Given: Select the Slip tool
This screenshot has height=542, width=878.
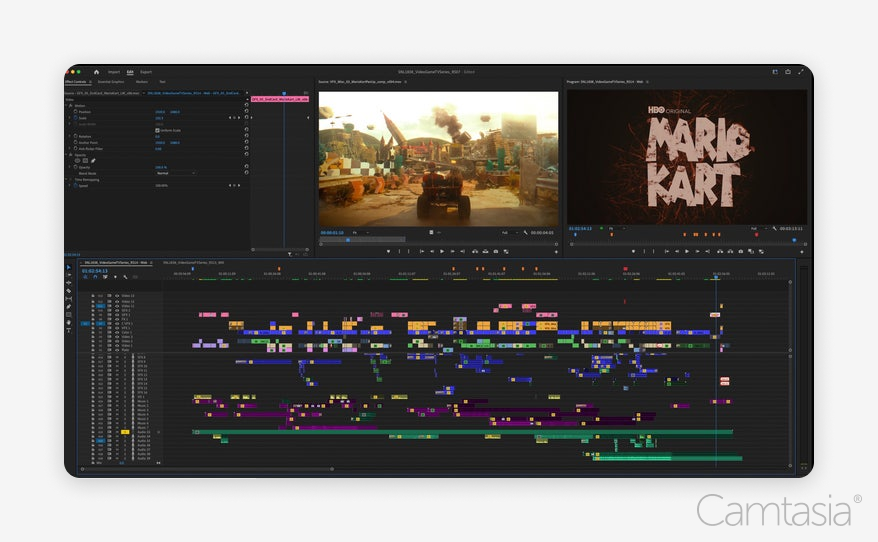Looking at the screenshot, I should [x=69, y=299].
